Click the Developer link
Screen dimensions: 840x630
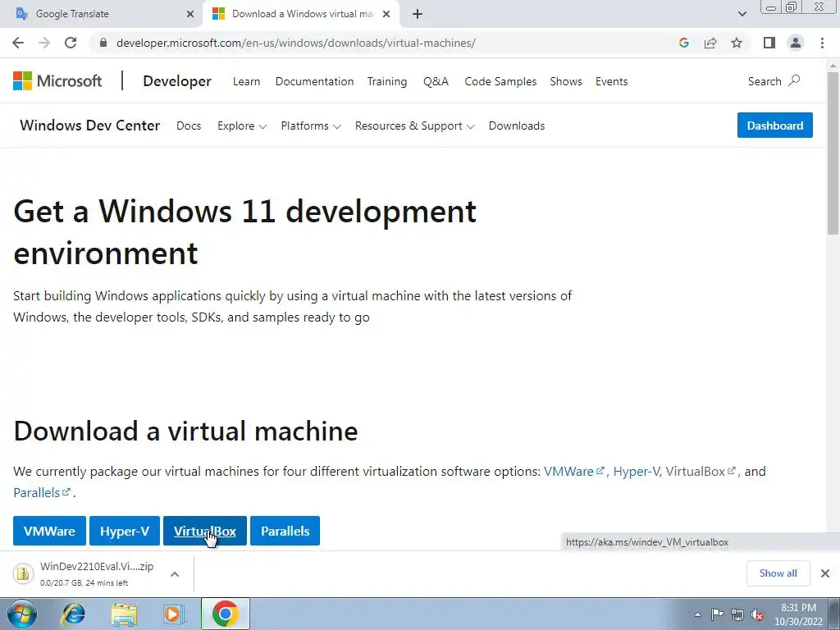click(177, 81)
